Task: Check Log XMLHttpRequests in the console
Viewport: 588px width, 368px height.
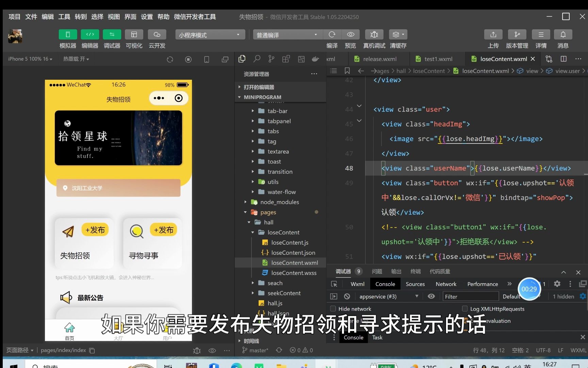Action: point(464,309)
